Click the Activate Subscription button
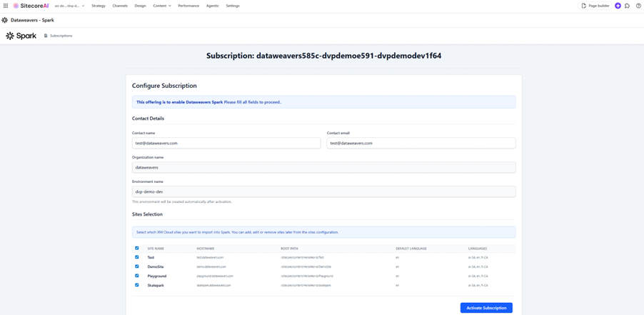The image size is (644, 315). [x=485, y=308]
